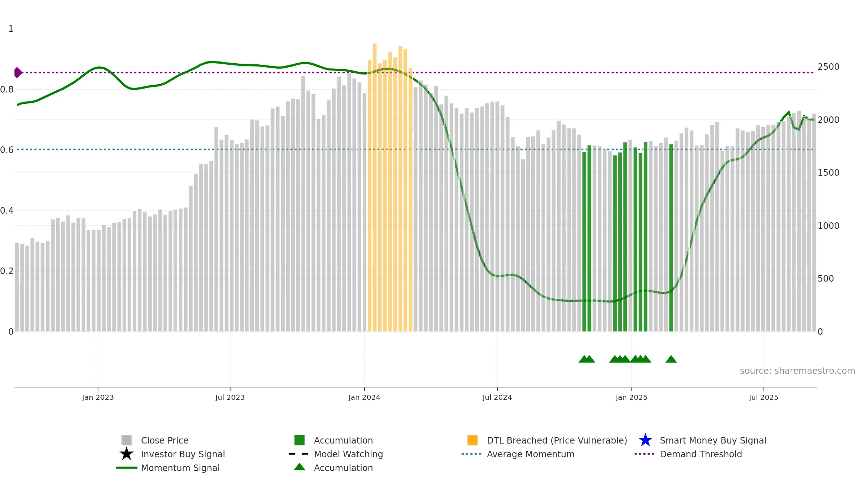868x488 pixels.
Task: Toggle the Demand Threshold legend entry
Action: pyautogui.click(x=688, y=454)
